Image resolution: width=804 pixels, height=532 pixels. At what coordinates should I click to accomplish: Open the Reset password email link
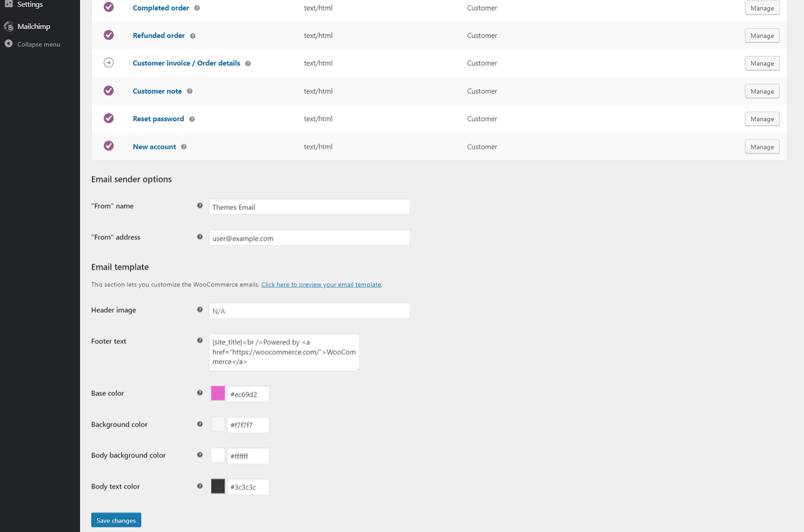158,119
